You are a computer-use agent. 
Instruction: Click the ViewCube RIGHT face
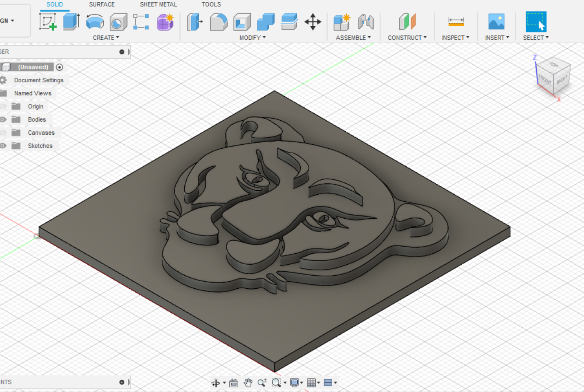562,80
